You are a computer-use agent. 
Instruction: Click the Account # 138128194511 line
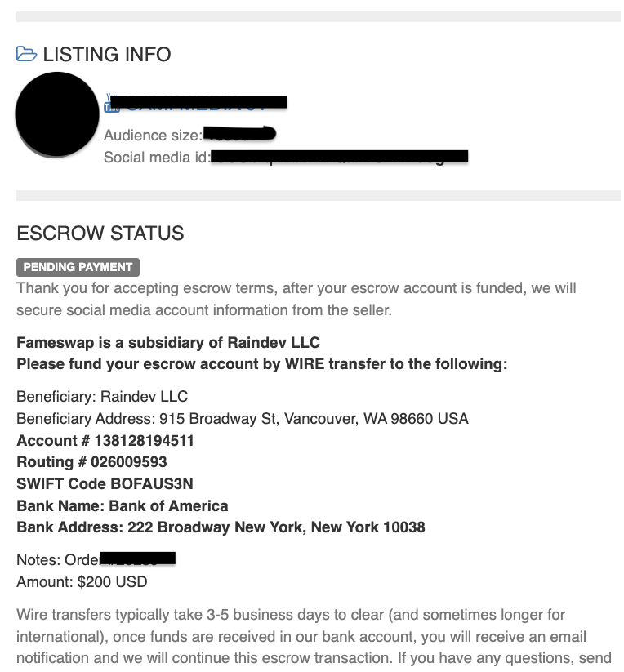pyautogui.click(x=105, y=441)
